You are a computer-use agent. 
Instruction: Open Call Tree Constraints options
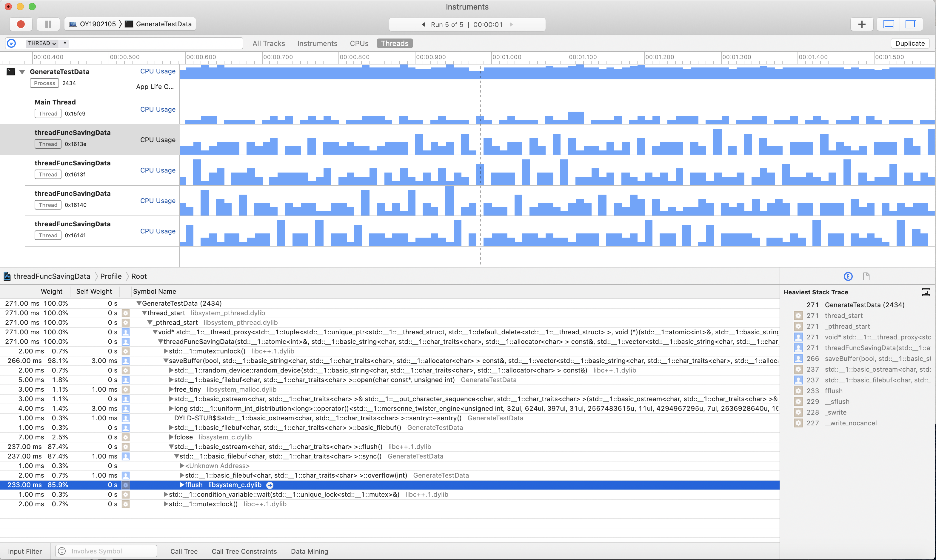click(x=244, y=551)
